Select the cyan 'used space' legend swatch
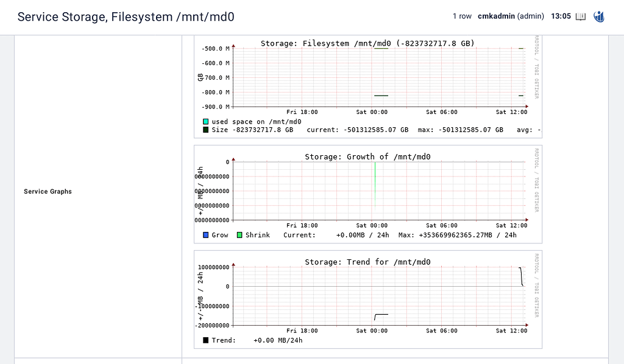 click(205, 121)
